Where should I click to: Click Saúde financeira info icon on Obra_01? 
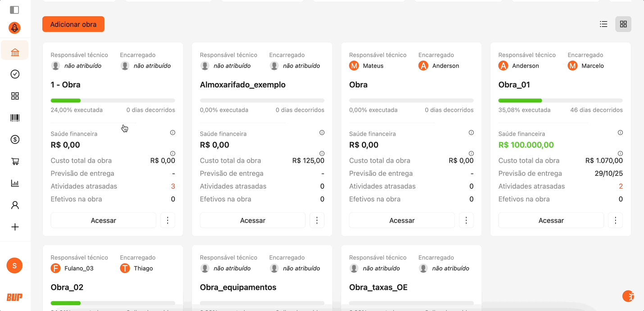[620, 133]
